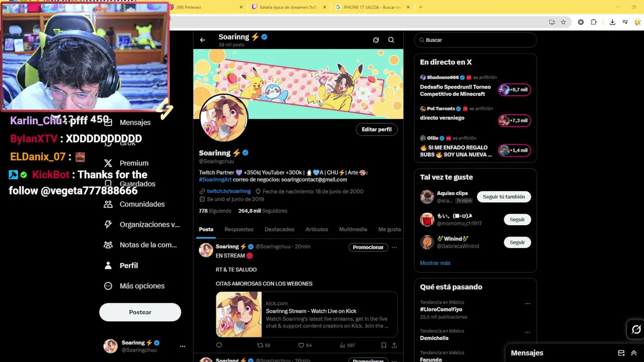
Task: Click Seguir tú también for Aquiso clips
Action: point(504,197)
